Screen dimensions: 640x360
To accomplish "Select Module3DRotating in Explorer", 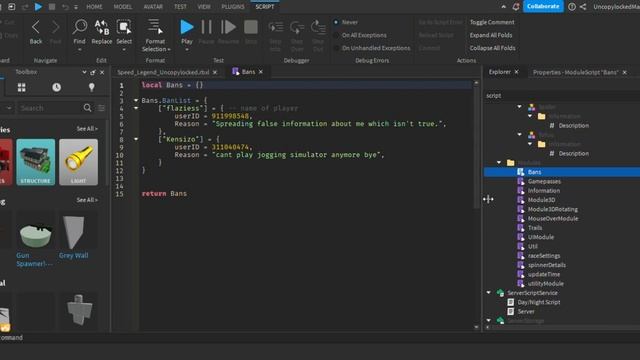I will click(x=553, y=209).
